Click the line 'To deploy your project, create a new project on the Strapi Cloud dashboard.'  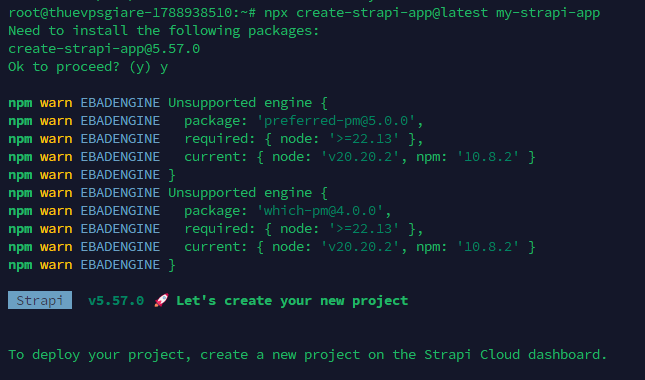point(307,355)
